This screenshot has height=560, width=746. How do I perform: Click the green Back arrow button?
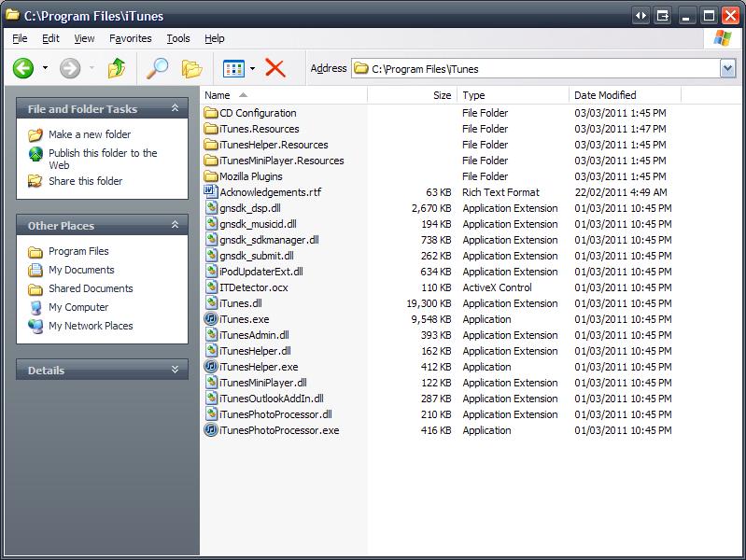[22, 68]
